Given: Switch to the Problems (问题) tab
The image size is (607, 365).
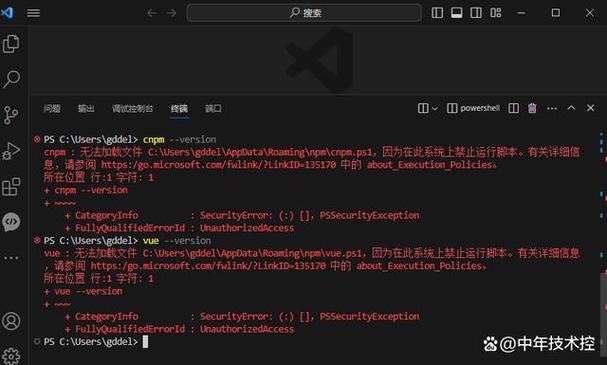Looking at the screenshot, I should point(52,108).
